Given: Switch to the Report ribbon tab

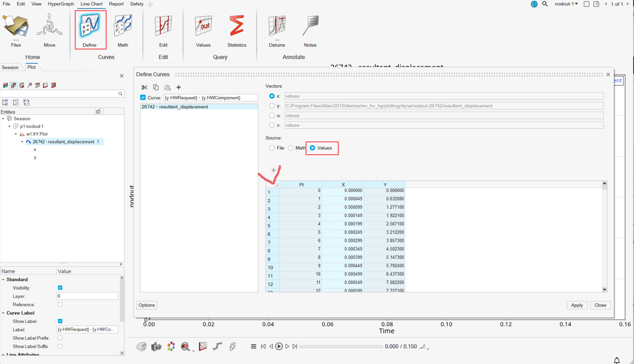Looking at the screenshot, I should click(116, 4).
